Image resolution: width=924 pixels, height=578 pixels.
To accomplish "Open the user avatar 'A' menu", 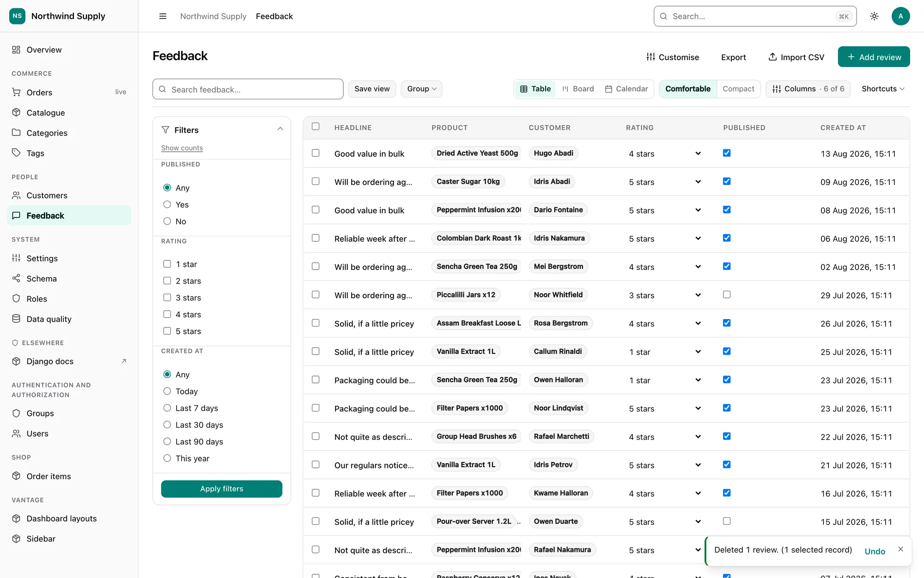I will click(x=900, y=16).
